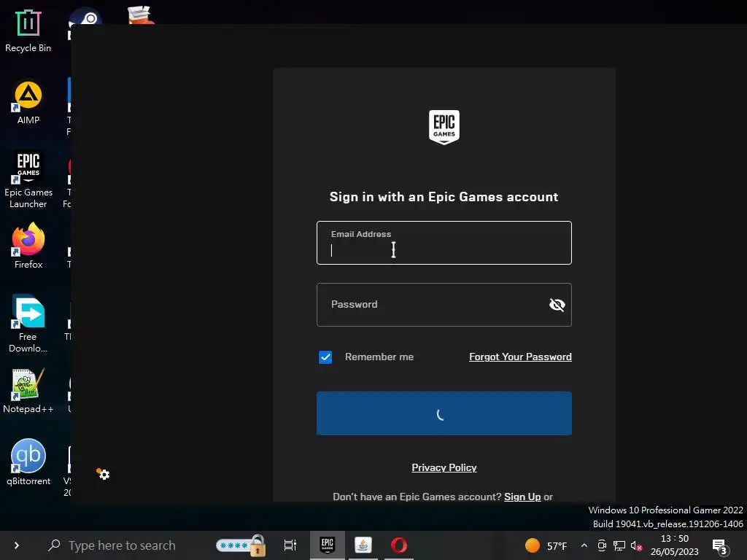Click the blue sign-in button
Screen dimensions: 747x560
444,413
